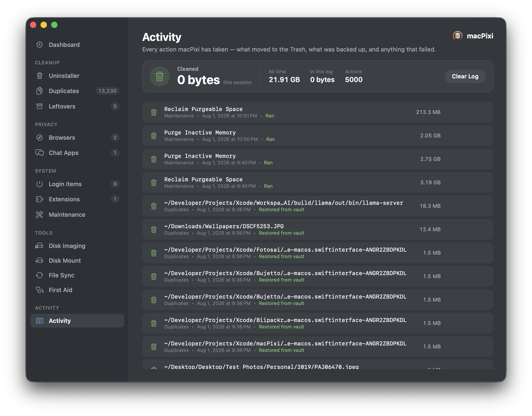Screen dimensions: 532x416
Task: Select Duplicates sidebar item
Action: pos(77,91)
